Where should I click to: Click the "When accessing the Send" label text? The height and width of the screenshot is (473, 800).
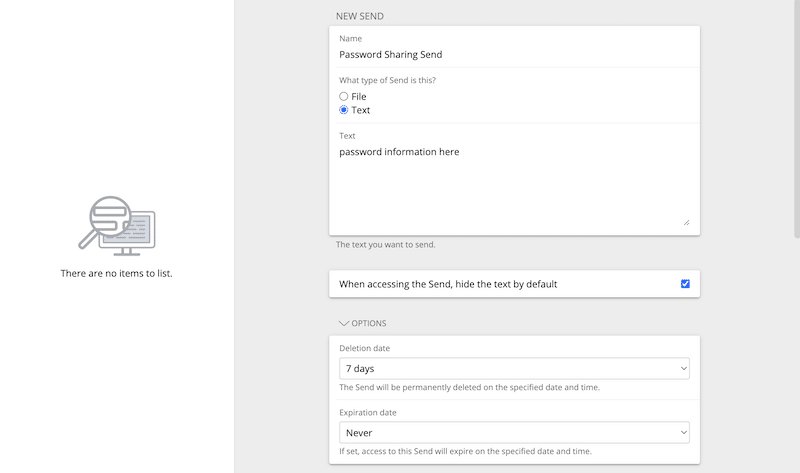(x=448, y=284)
